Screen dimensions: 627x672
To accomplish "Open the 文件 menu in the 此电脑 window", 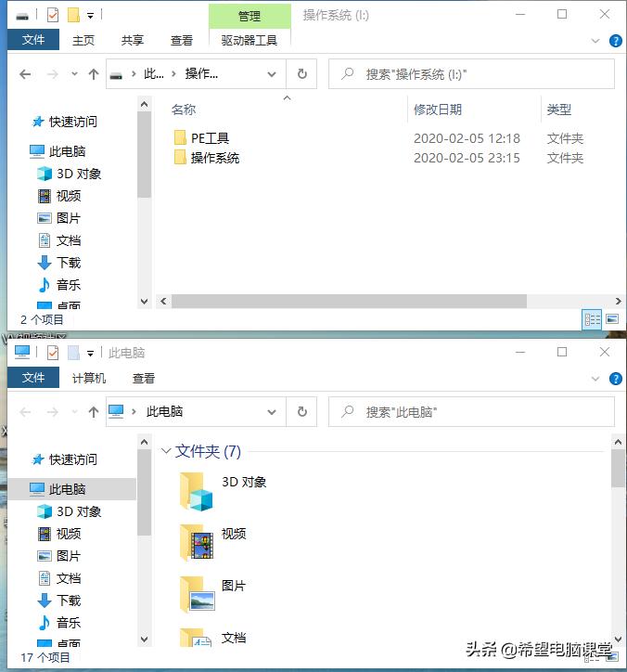I will [x=33, y=378].
